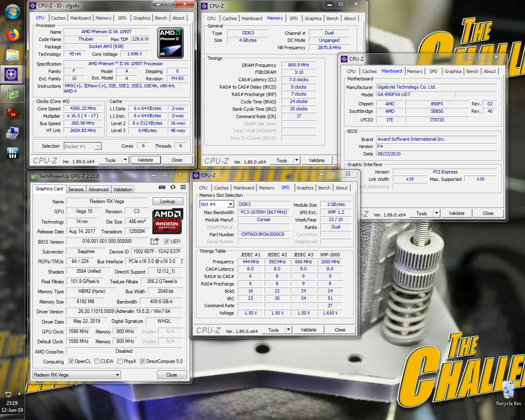
Task: Open the Validation tab in GPU-Z
Action: (x=123, y=189)
